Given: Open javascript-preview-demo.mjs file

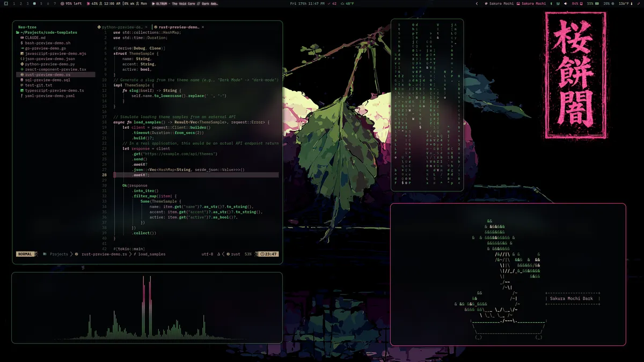Looking at the screenshot, I should [x=55, y=54].
